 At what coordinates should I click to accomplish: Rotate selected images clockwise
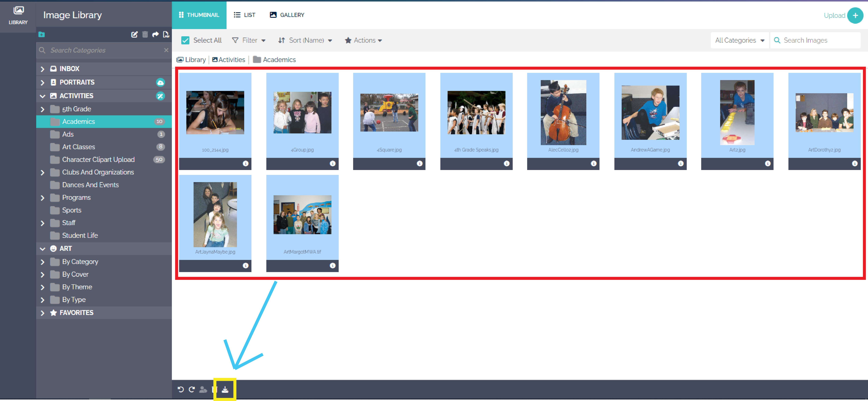click(x=192, y=390)
